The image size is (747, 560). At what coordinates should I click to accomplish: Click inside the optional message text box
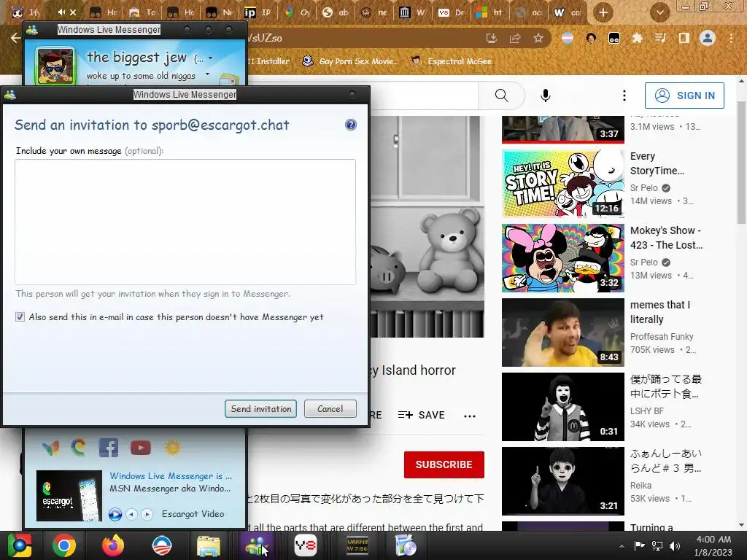coord(185,222)
